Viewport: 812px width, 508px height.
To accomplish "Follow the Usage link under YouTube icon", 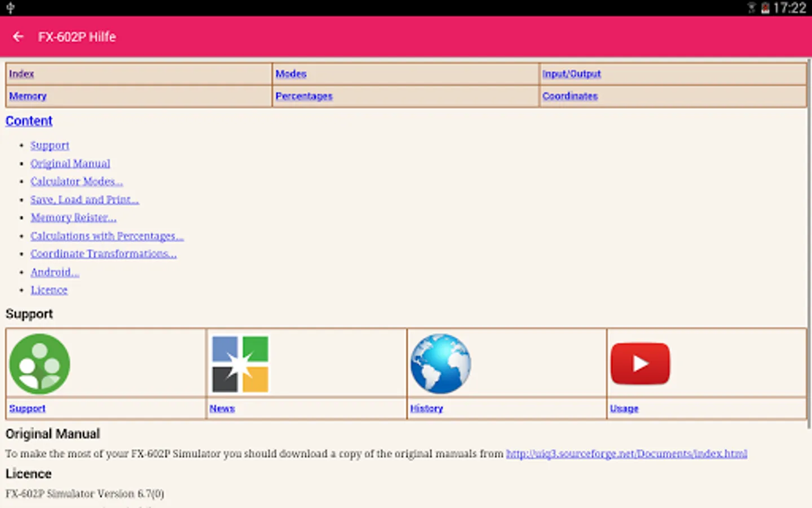I will [x=624, y=409].
